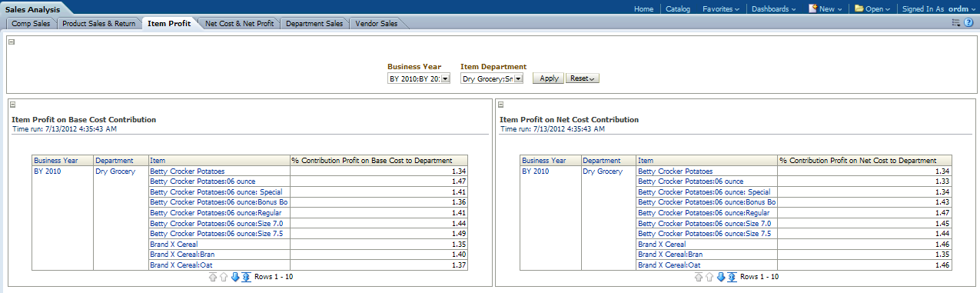Collapse the prompts section
The image size is (980, 293).
(12, 42)
